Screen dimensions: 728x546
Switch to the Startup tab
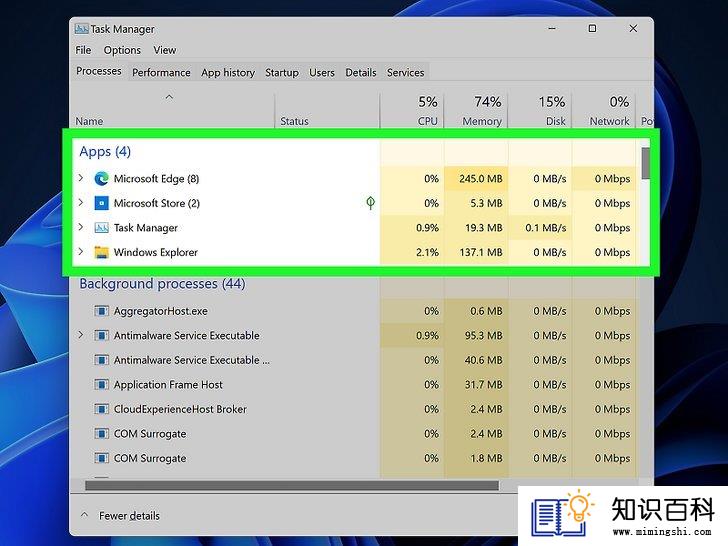pos(282,72)
